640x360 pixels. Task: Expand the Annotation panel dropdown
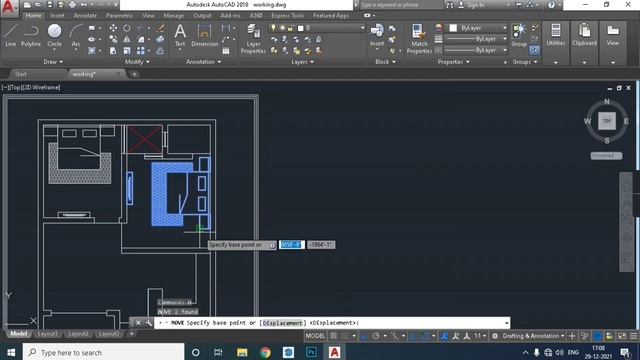pos(203,62)
